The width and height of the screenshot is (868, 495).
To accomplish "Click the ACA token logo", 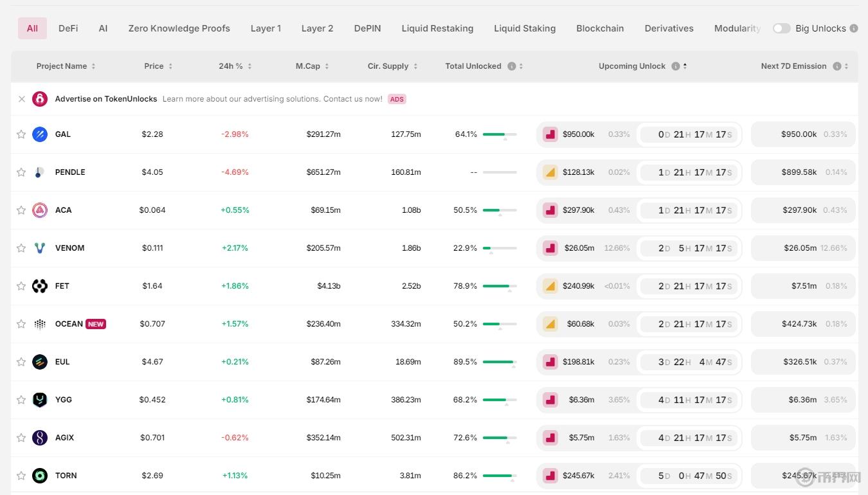I will (40, 210).
